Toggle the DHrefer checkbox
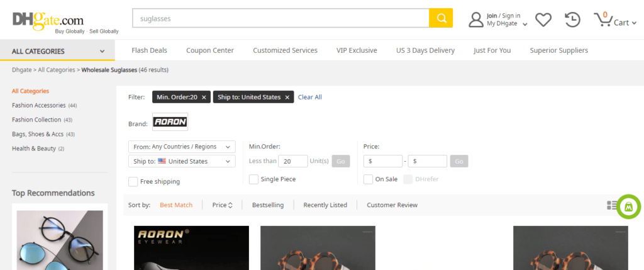 tap(408, 179)
